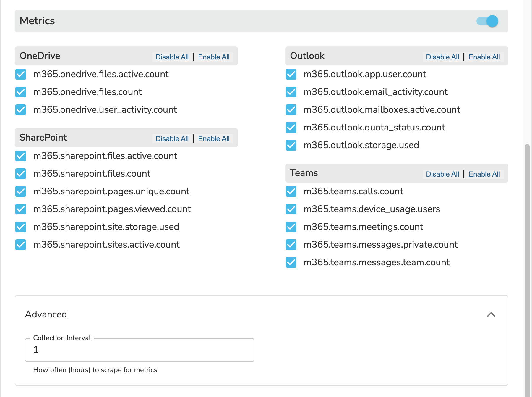Click Enable All for SharePoint metrics
Screen dimensions: 532x397
tap(214, 139)
